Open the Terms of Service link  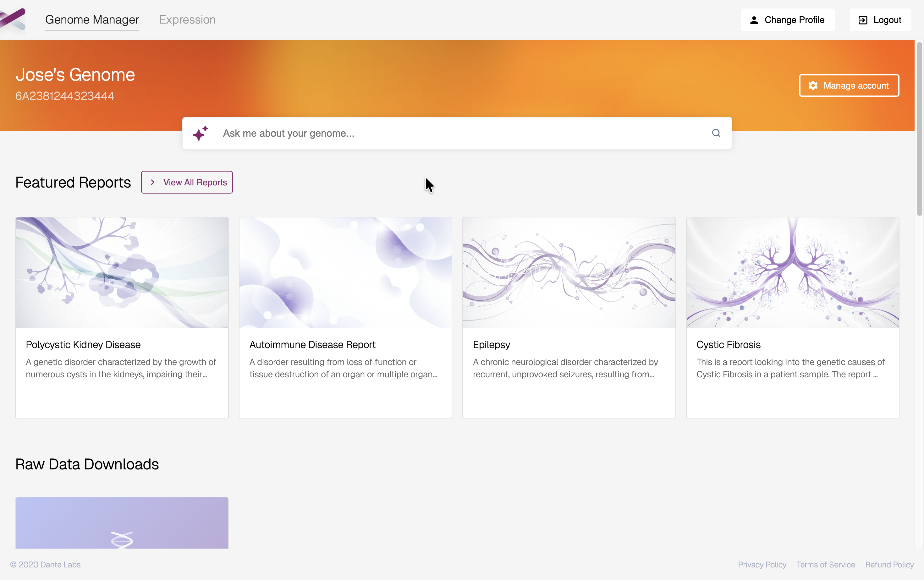[x=825, y=564]
